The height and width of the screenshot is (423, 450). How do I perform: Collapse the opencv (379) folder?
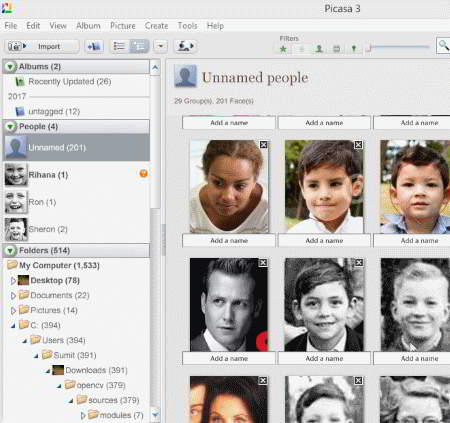coord(60,386)
